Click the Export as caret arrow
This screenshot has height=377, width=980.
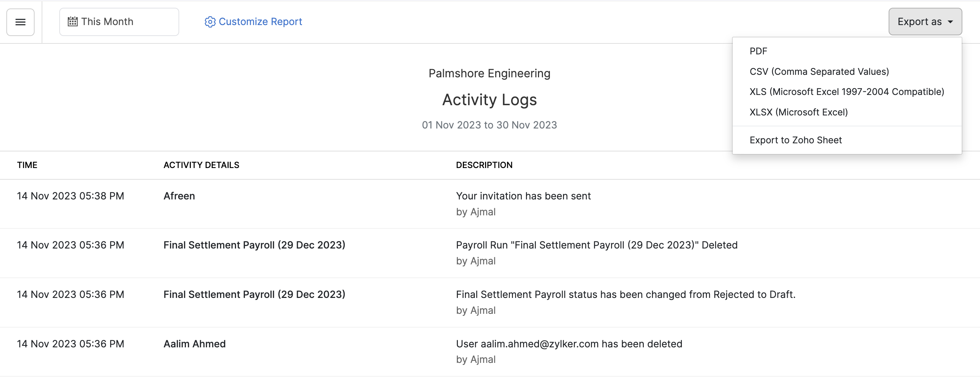tap(950, 22)
